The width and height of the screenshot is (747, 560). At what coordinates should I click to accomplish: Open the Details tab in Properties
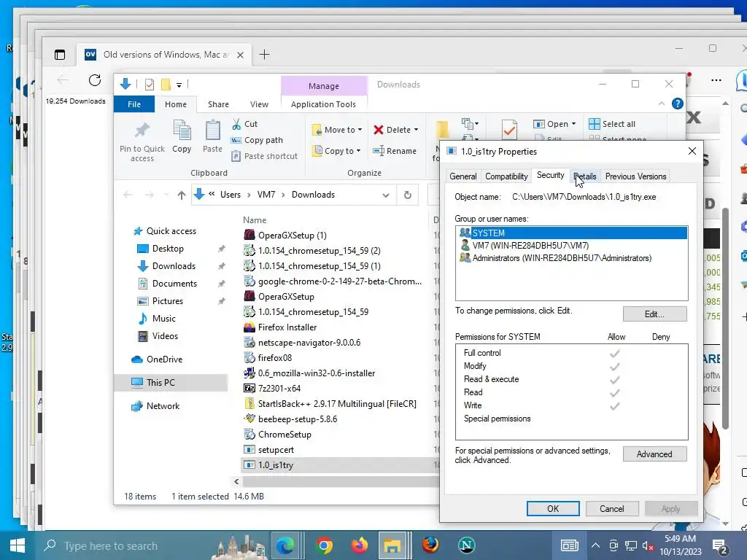point(585,176)
